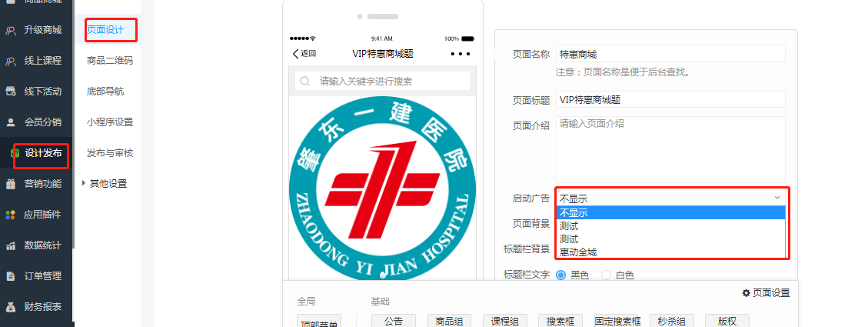The height and width of the screenshot is (327, 868).
Task: Focus the 页面标题 input field
Action: pyautogui.click(x=670, y=100)
